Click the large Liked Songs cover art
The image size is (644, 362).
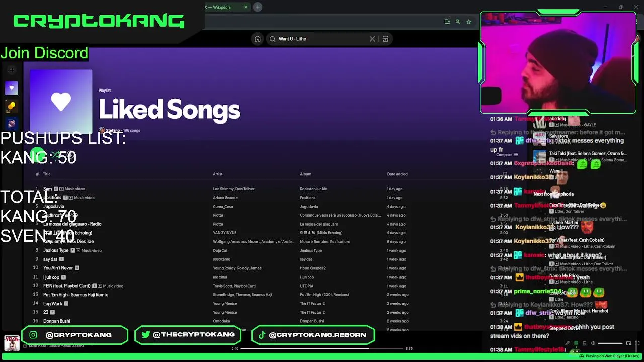[61, 101]
